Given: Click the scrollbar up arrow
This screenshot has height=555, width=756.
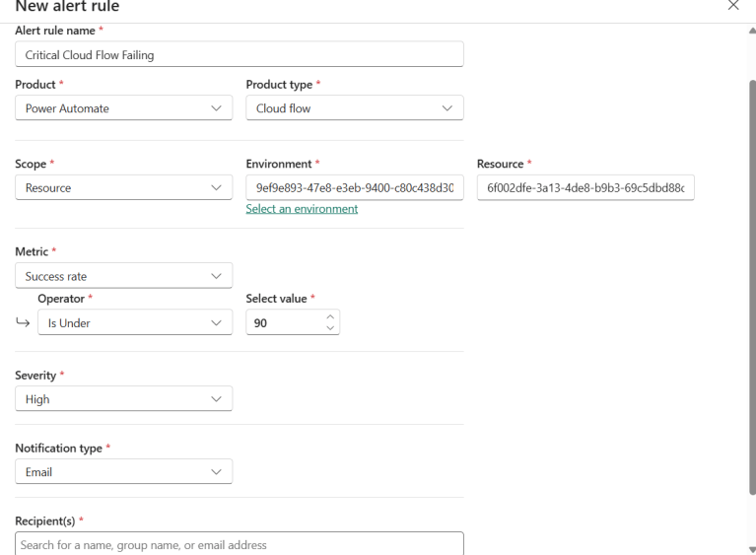Looking at the screenshot, I should point(752,31).
